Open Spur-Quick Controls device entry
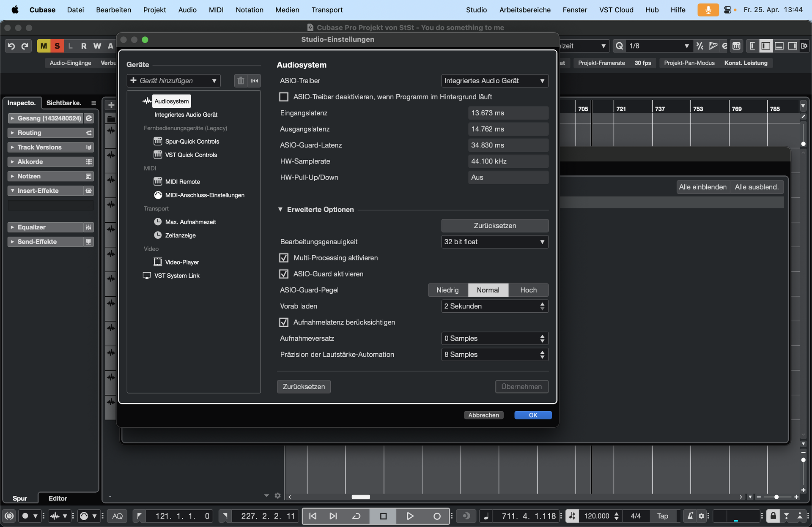Screen dimensions: 812x527 point(192,142)
